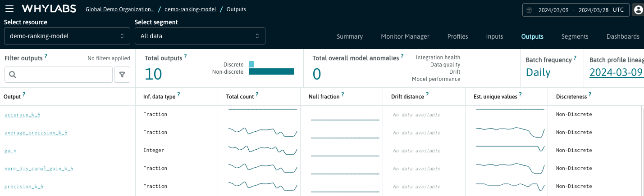Click the Discrete bar in Total outputs
Image resolution: width=644 pixels, height=196 pixels.
pos(251,64)
